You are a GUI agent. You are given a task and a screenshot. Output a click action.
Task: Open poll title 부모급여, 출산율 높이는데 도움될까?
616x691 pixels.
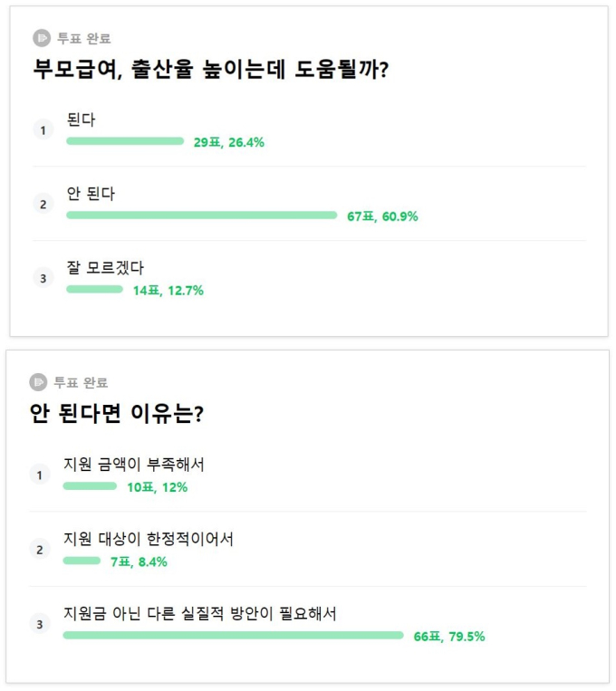[x=211, y=69]
